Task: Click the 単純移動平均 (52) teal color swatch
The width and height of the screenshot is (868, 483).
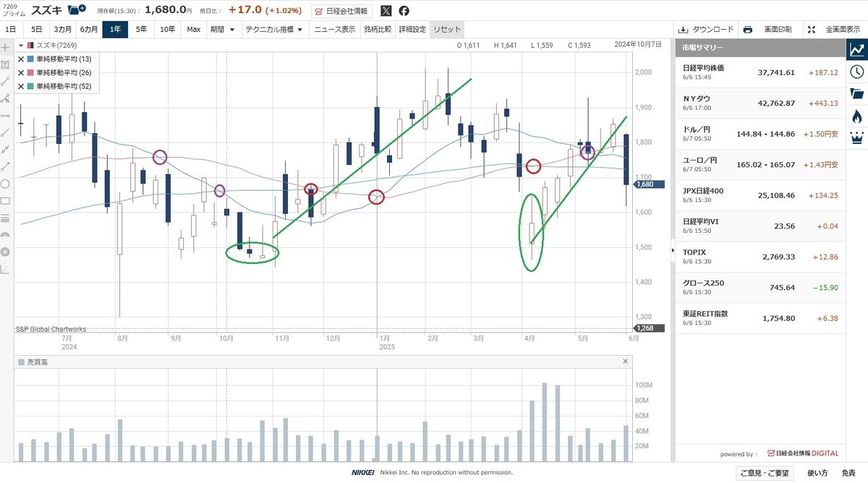Action: (x=30, y=87)
